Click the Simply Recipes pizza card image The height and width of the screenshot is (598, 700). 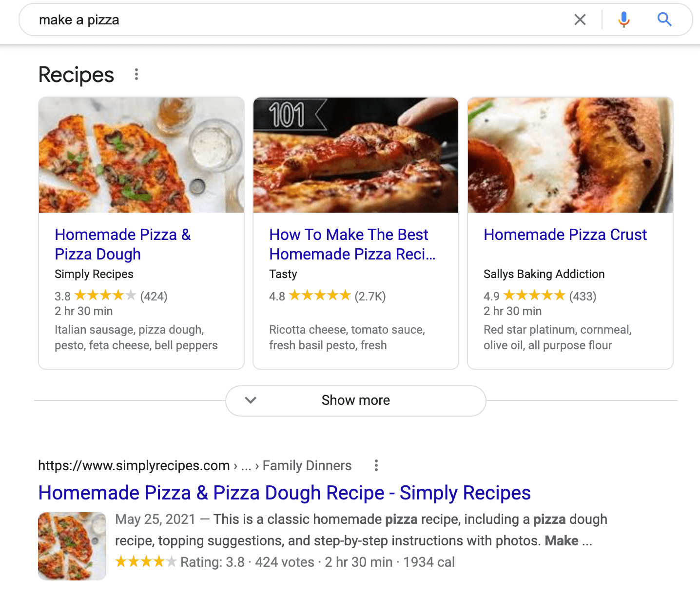coord(141,155)
